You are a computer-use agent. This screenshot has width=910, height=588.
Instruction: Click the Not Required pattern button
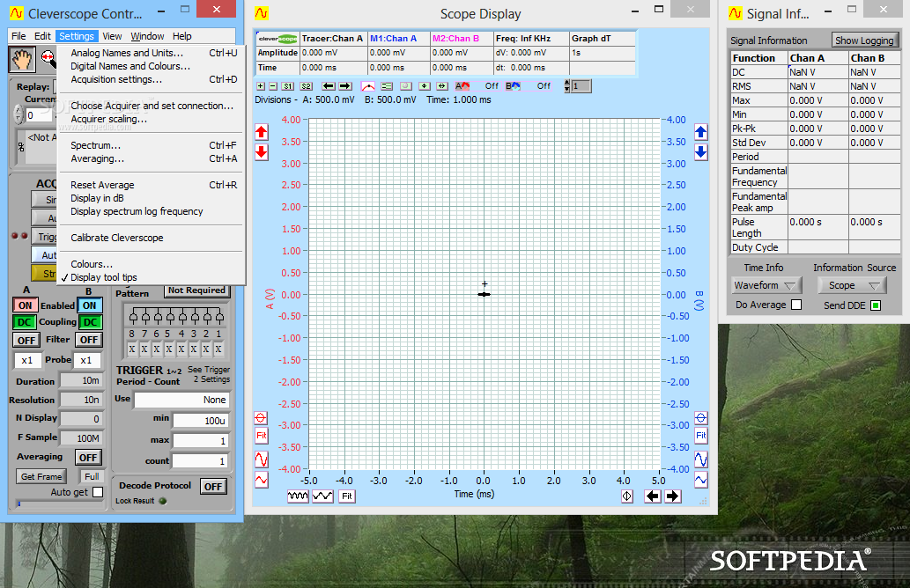[196, 290]
